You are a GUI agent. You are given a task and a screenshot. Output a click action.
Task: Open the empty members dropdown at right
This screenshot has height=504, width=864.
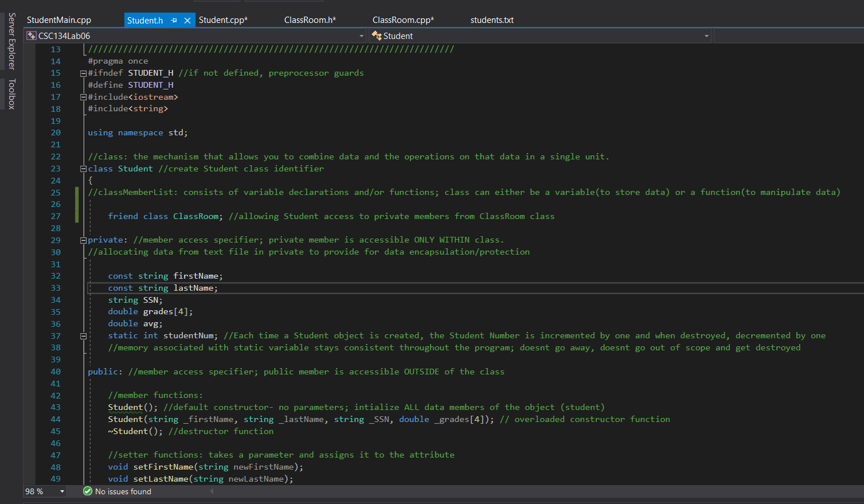788,36
